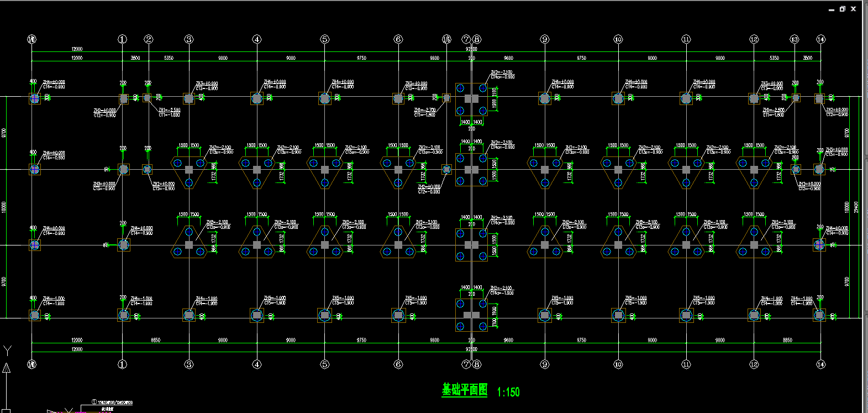Screen dimensions: 868x413
Task: Select the drawing title 基础平面图
Action: (x=465, y=390)
